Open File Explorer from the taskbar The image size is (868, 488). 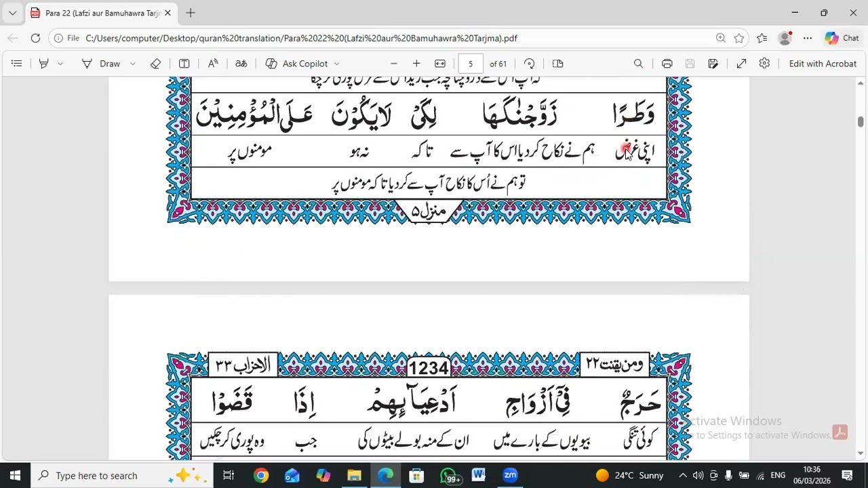pos(354,475)
